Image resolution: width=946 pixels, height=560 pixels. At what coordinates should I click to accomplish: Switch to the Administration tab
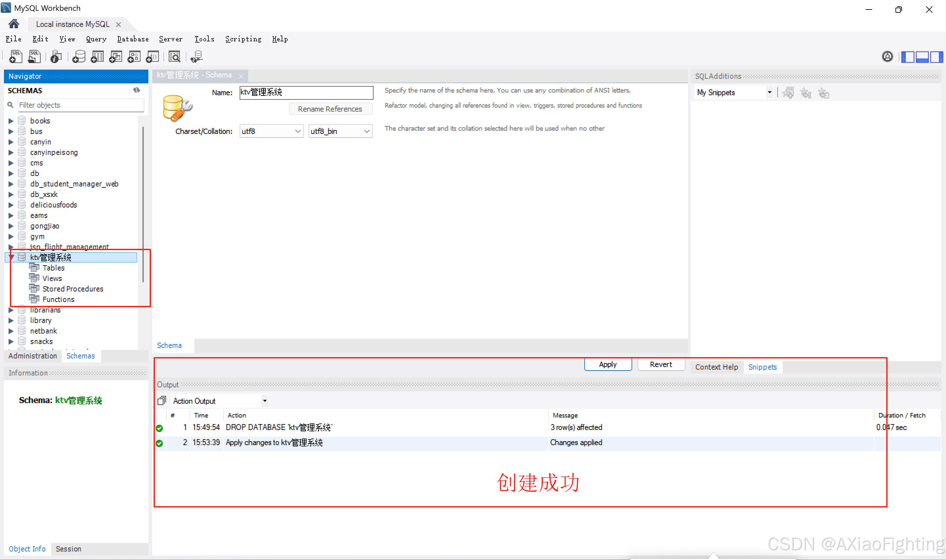coord(32,356)
